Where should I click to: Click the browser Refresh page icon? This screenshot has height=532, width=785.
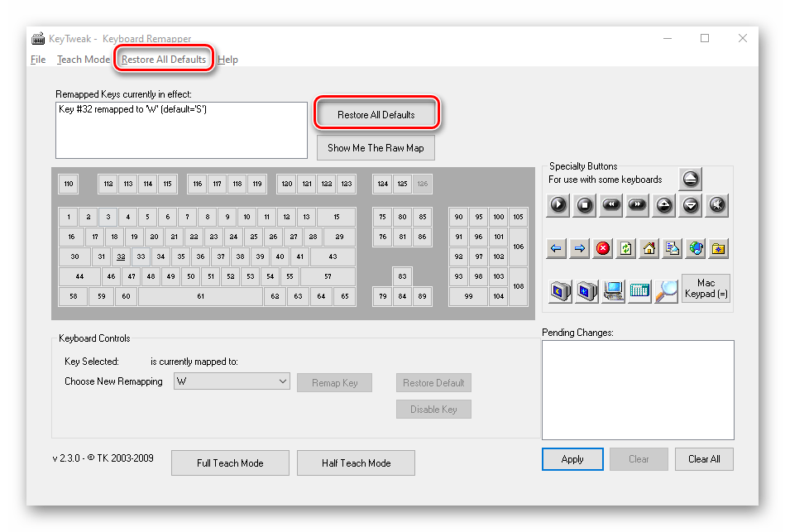coord(626,248)
